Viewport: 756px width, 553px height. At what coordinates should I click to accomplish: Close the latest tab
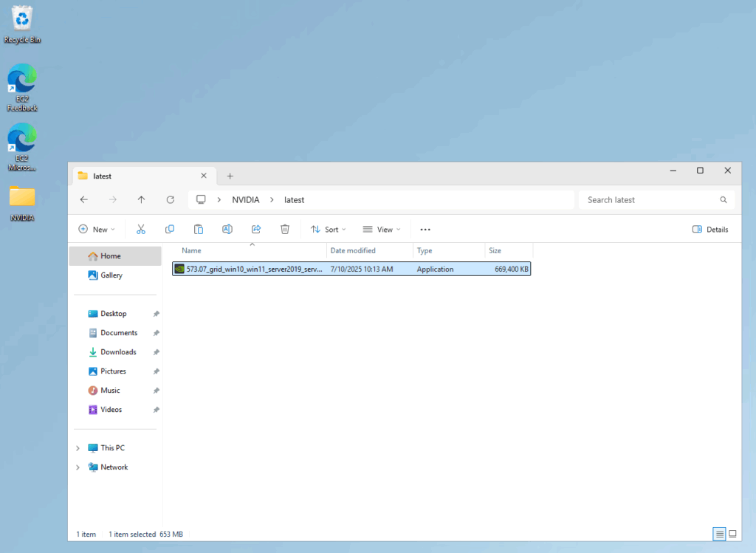(x=204, y=176)
